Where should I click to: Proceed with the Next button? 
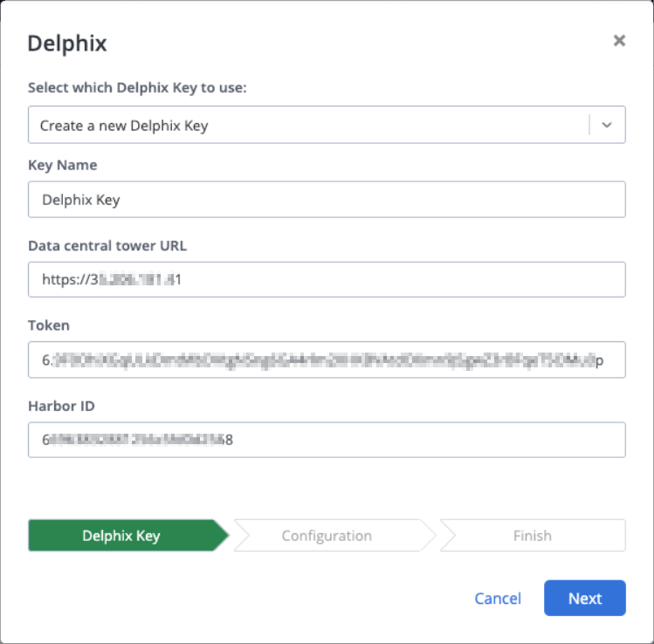point(585,598)
